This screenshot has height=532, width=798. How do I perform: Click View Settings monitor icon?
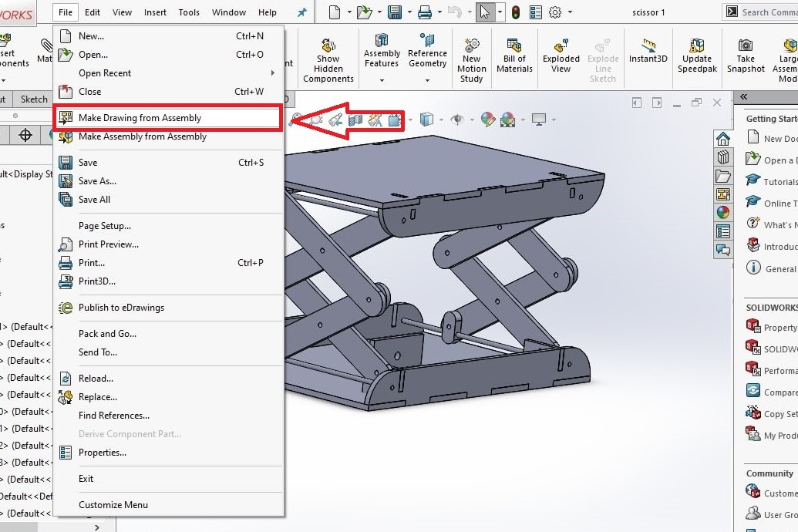point(538,120)
